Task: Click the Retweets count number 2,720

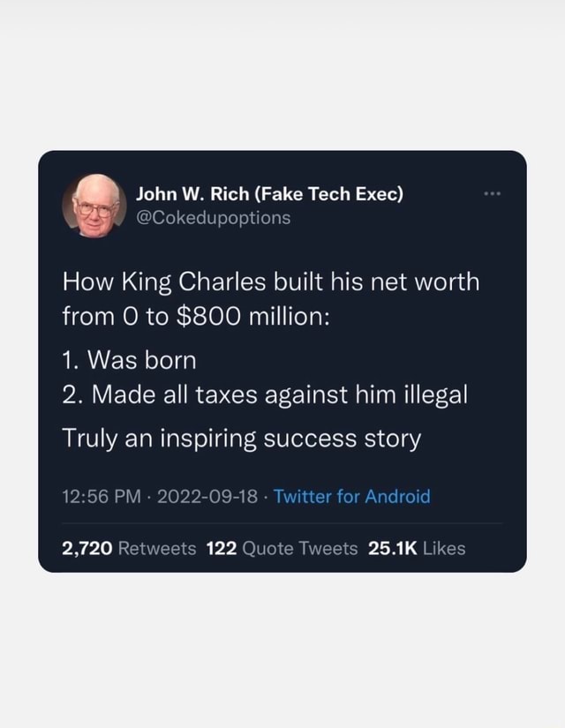Action: [x=88, y=547]
